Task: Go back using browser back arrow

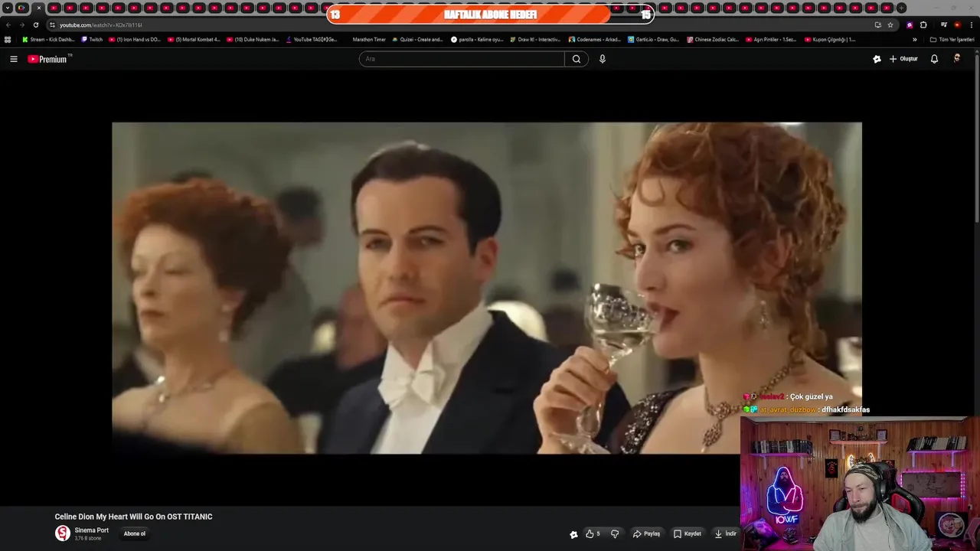Action: pos(8,24)
